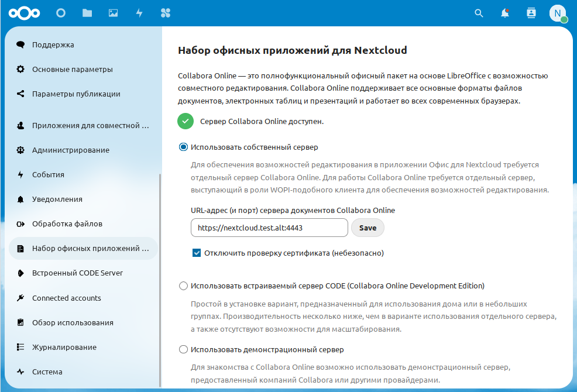The image size is (577, 392).
Task: Open Уведомления settings label
Action: [57, 199]
